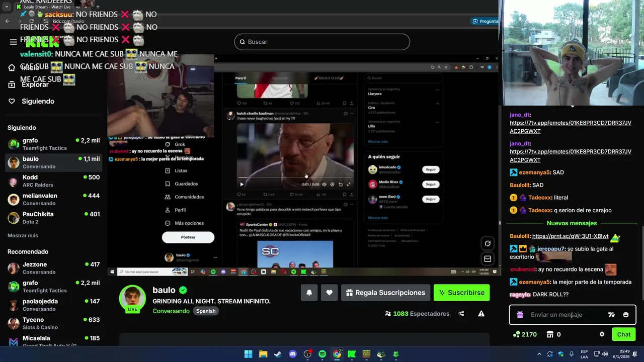Open the Conversando category link
The image size is (644, 362).
[x=171, y=311]
